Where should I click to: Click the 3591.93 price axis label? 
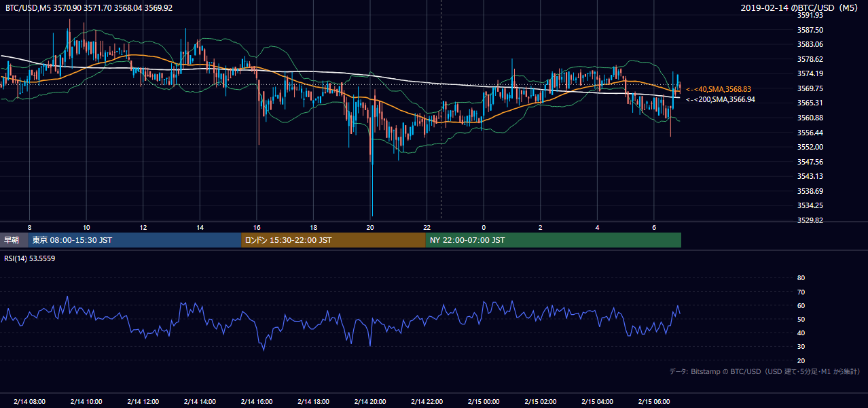tap(810, 15)
